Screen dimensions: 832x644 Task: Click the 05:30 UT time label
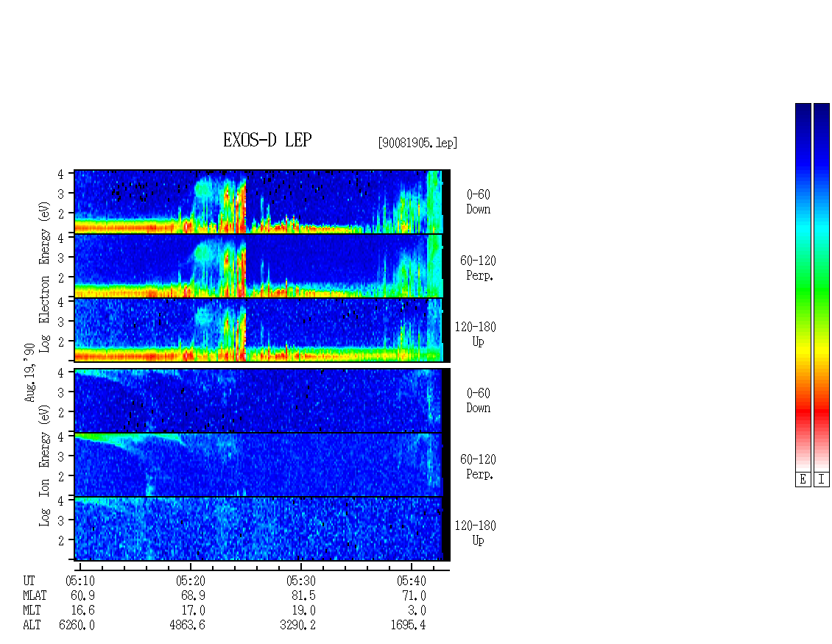click(301, 581)
